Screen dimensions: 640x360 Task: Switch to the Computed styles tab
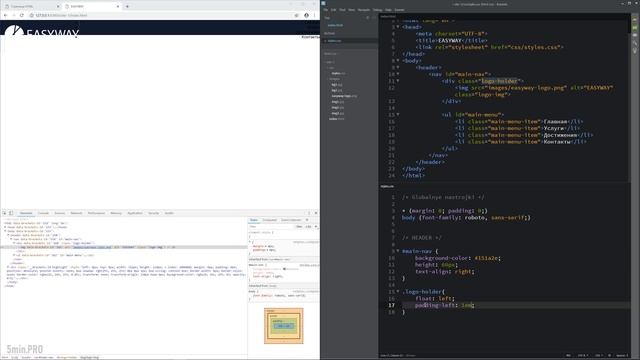coord(269,220)
